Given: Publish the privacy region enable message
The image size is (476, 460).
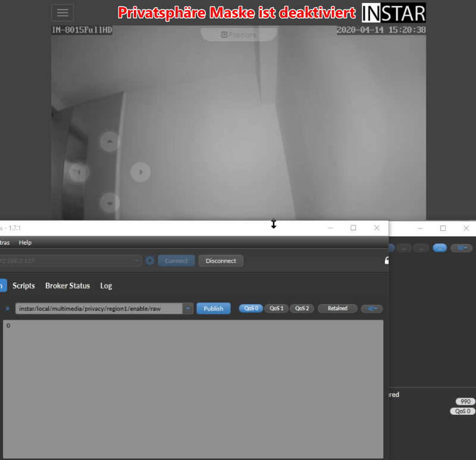Looking at the screenshot, I should tap(213, 308).
